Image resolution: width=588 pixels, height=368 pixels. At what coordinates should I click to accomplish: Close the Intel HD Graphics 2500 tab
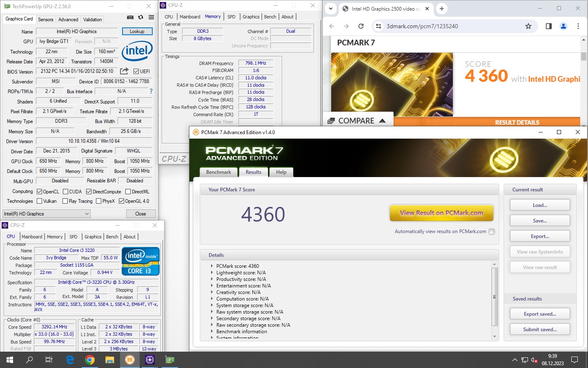[427, 9]
